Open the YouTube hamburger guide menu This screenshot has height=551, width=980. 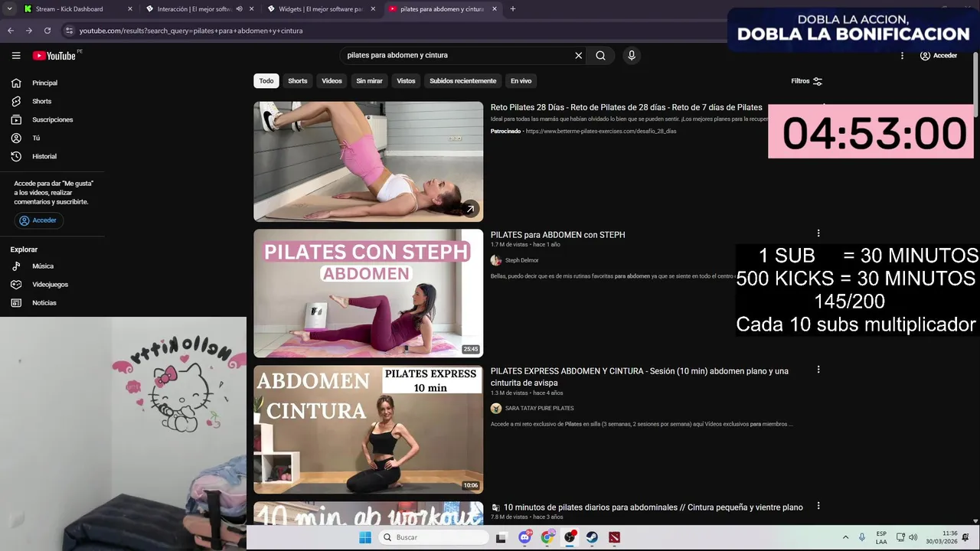(x=16, y=55)
